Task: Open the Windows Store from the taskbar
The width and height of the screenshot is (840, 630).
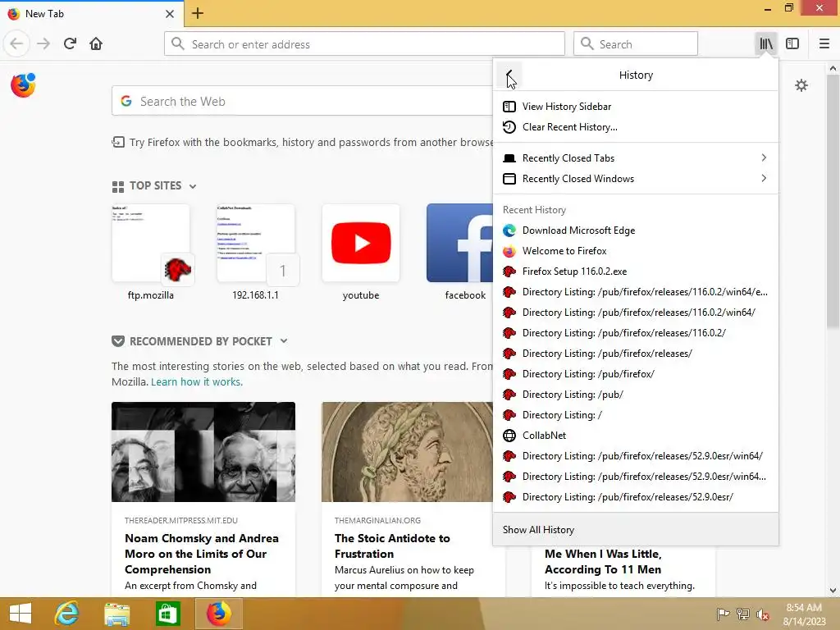Action: (167, 614)
